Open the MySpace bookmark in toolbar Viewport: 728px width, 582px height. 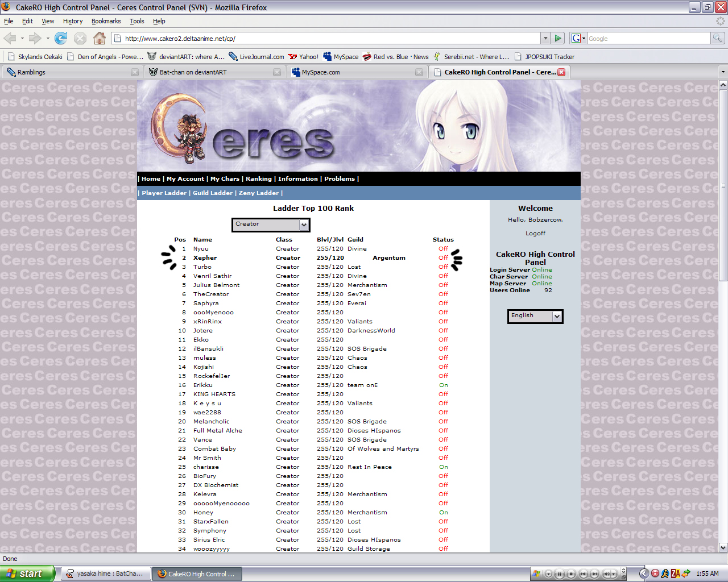341,57
